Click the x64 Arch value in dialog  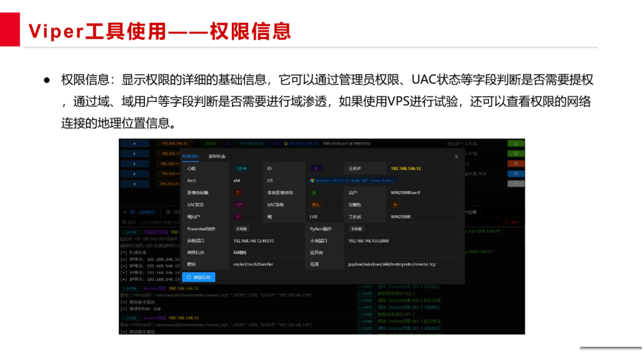click(x=237, y=180)
